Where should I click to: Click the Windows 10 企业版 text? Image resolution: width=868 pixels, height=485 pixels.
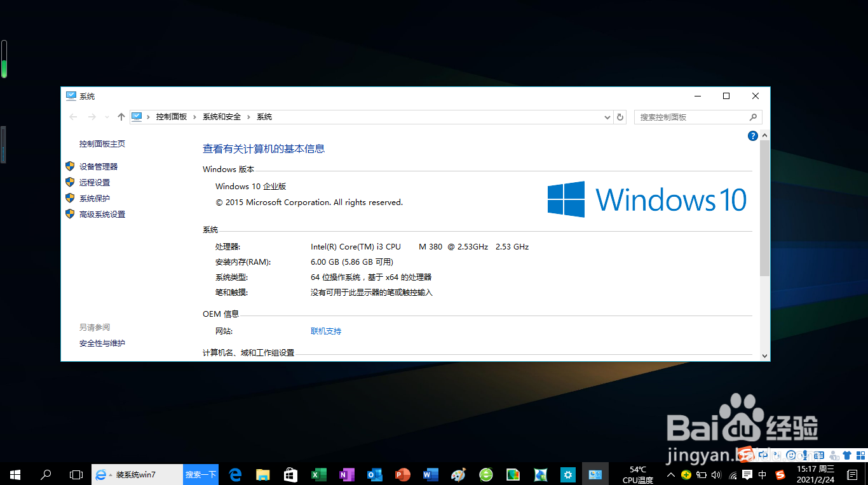click(x=251, y=187)
